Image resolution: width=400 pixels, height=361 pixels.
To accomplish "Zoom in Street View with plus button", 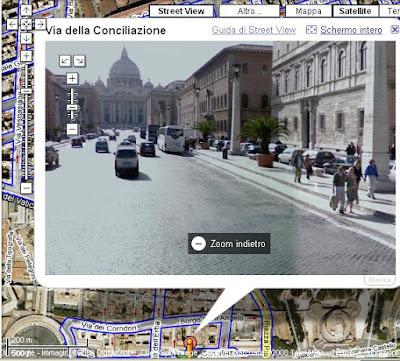I will point(72,79).
